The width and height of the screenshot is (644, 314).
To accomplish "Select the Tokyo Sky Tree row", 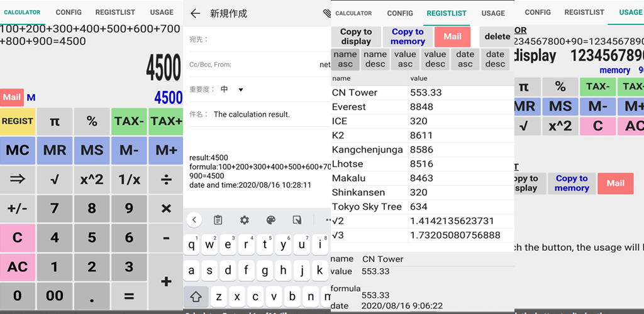I will point(423,207).
